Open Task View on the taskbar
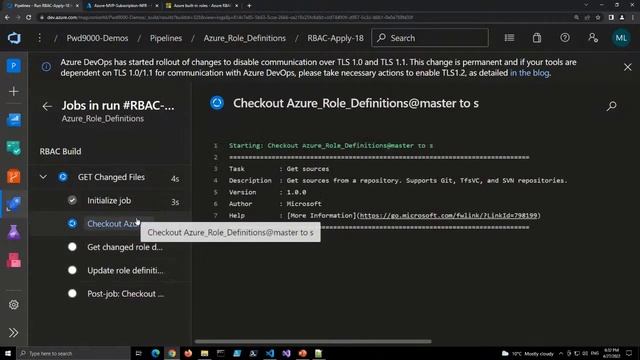The image size is (640, 360). [x=138, y=353]
